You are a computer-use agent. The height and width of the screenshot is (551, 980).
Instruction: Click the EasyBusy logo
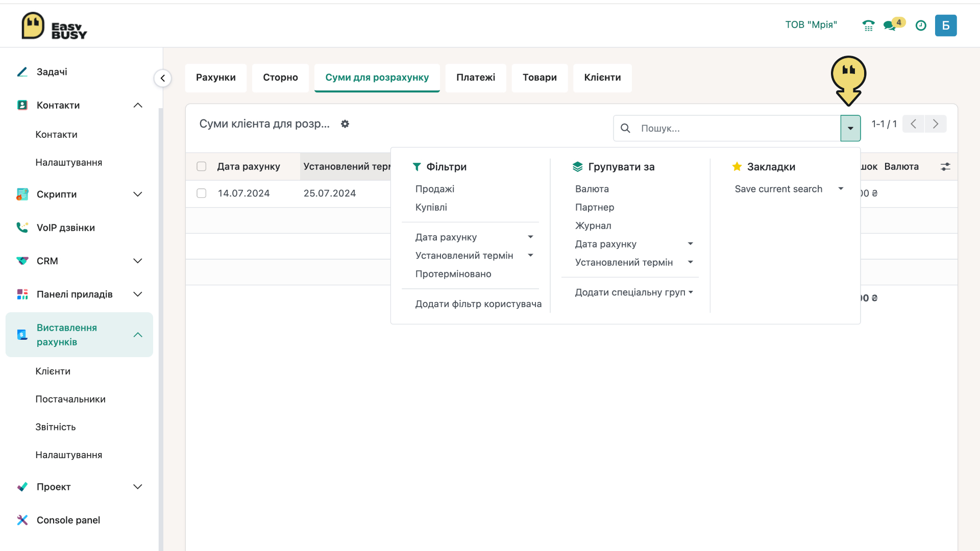54,26
